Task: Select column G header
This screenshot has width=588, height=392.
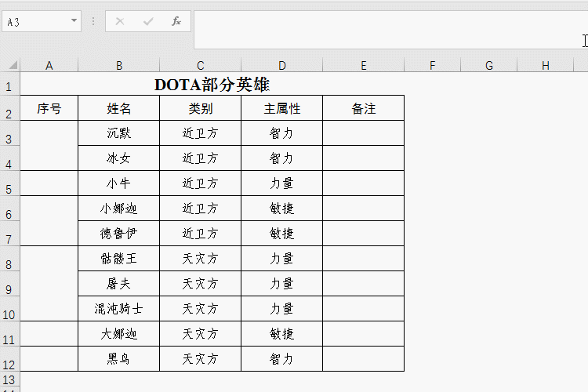Action: click(x=489, y=66)
